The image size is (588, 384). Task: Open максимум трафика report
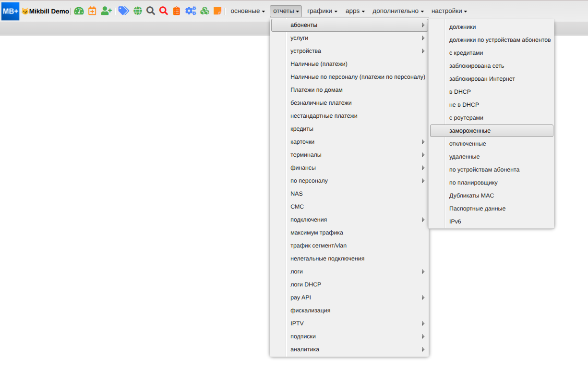coord(349,233)
